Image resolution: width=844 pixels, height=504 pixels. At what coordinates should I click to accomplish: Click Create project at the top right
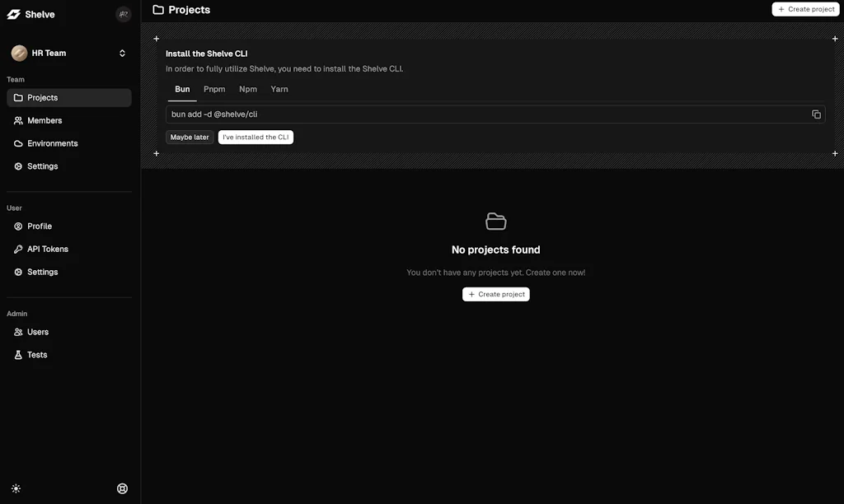pyautogui.click(x=805, y=9)
